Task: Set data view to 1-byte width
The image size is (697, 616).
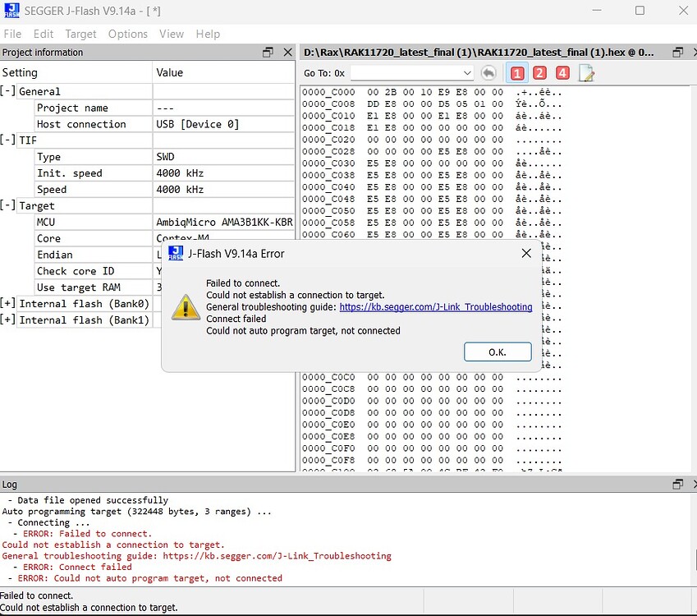Action: (517, 73)
